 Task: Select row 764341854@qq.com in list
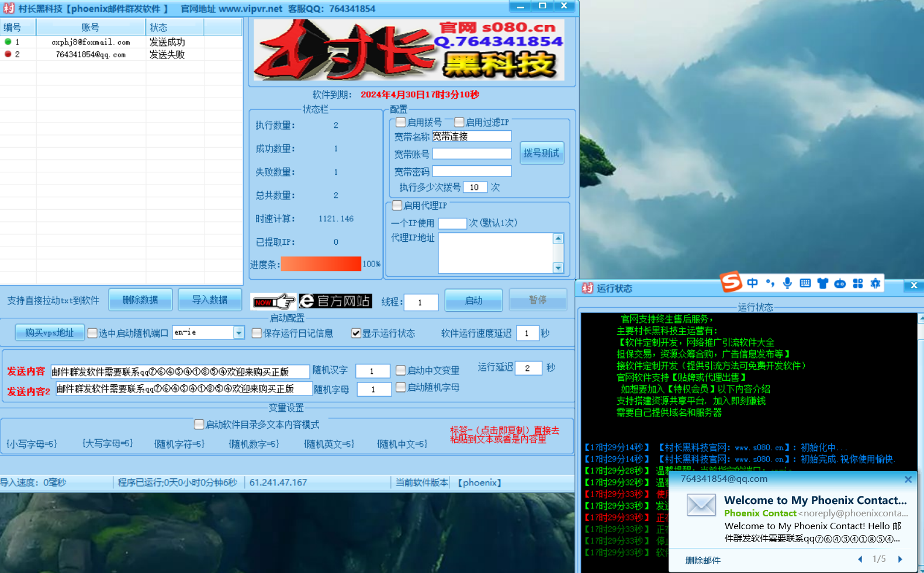point(121,54)
